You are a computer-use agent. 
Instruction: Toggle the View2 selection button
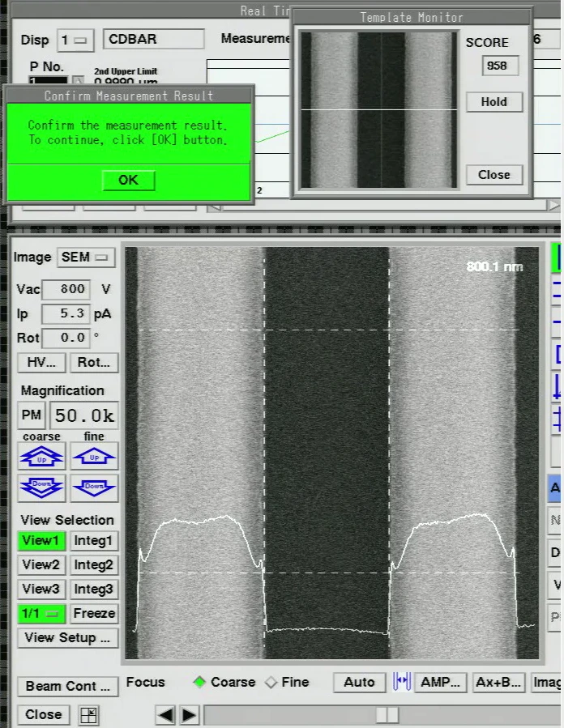(41, 564)
